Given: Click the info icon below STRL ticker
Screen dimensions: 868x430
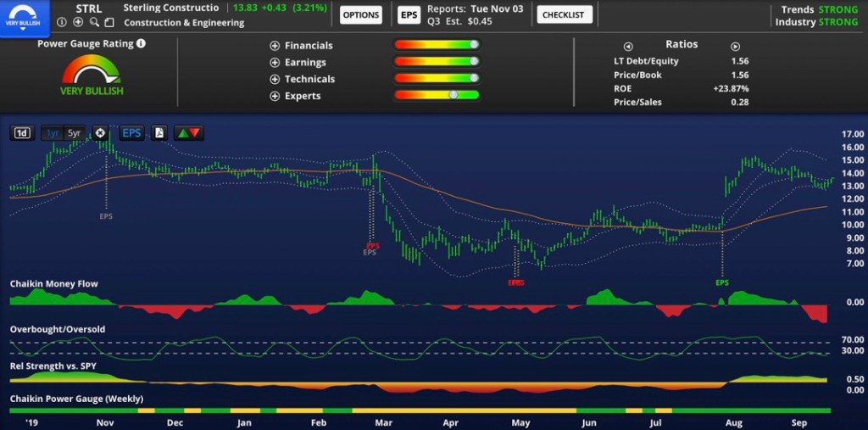Looking at the screenshot, I should pos(63,22).
